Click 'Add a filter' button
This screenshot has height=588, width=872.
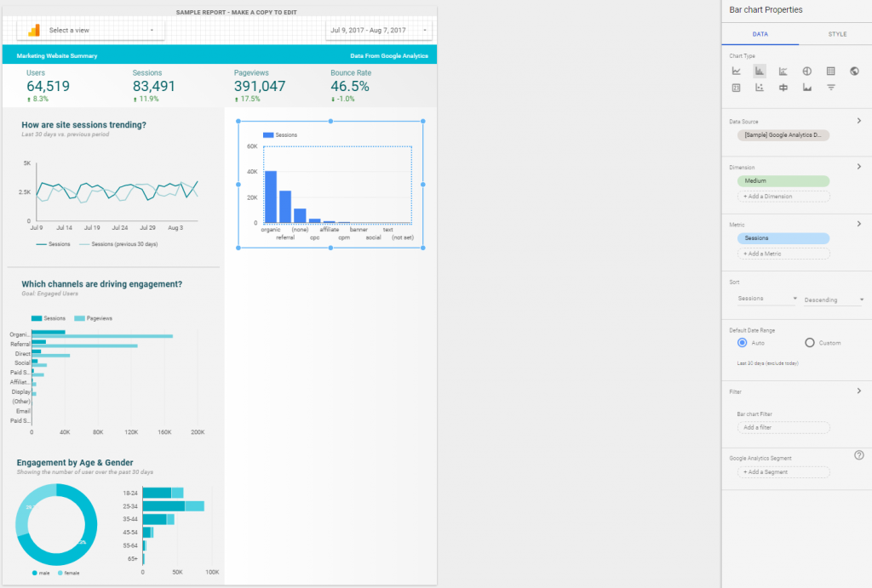pos(783,427)
